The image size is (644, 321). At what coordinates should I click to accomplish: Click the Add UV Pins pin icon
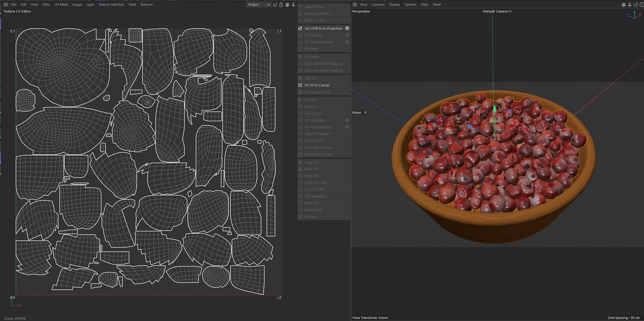[300, 7]
